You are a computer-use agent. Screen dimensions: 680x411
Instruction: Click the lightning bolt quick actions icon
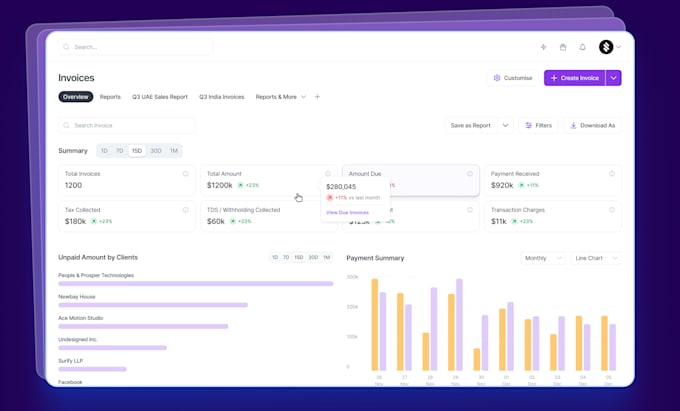click(x=543, y=47)
